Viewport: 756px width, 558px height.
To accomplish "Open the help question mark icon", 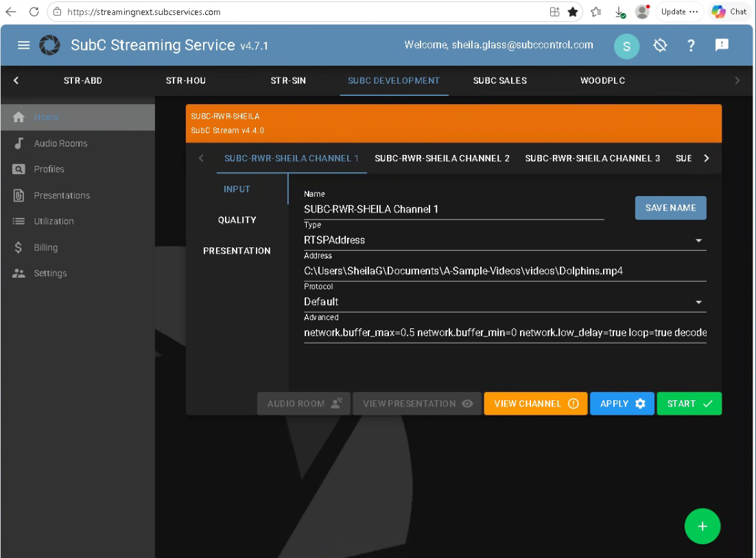I will click(x=691, y=45).
